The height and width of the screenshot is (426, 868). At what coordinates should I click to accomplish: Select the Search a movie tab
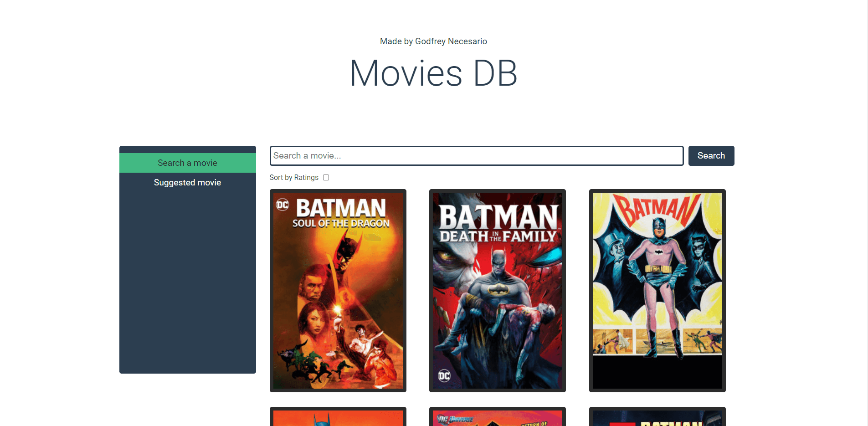[187, 163]
